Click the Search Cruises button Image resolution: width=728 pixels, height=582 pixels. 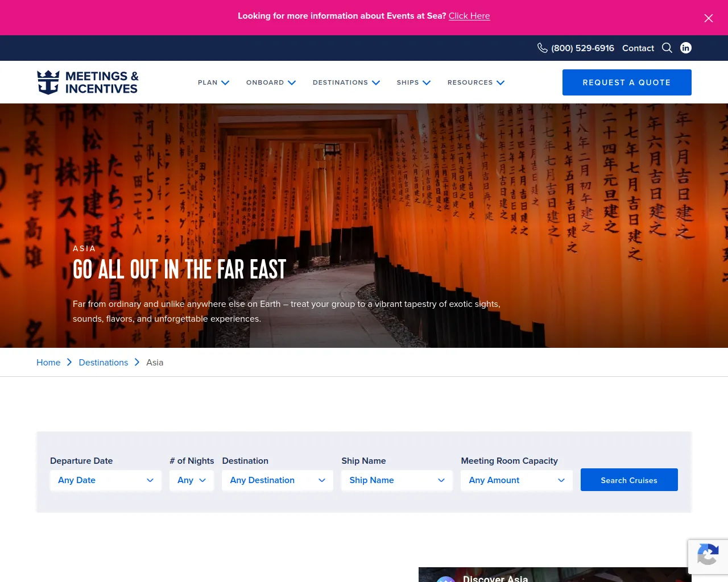point(629,480)
